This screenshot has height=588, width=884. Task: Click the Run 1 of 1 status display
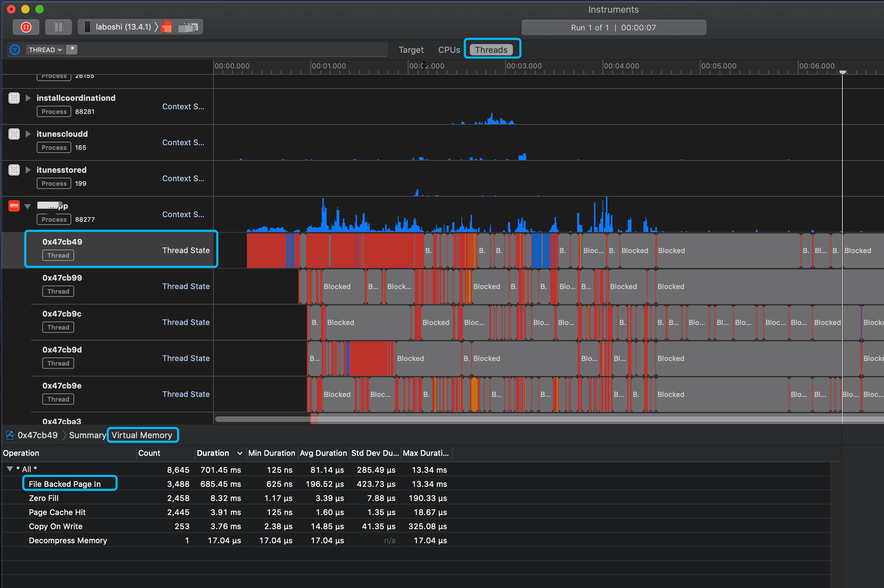(x=614, y=27)
